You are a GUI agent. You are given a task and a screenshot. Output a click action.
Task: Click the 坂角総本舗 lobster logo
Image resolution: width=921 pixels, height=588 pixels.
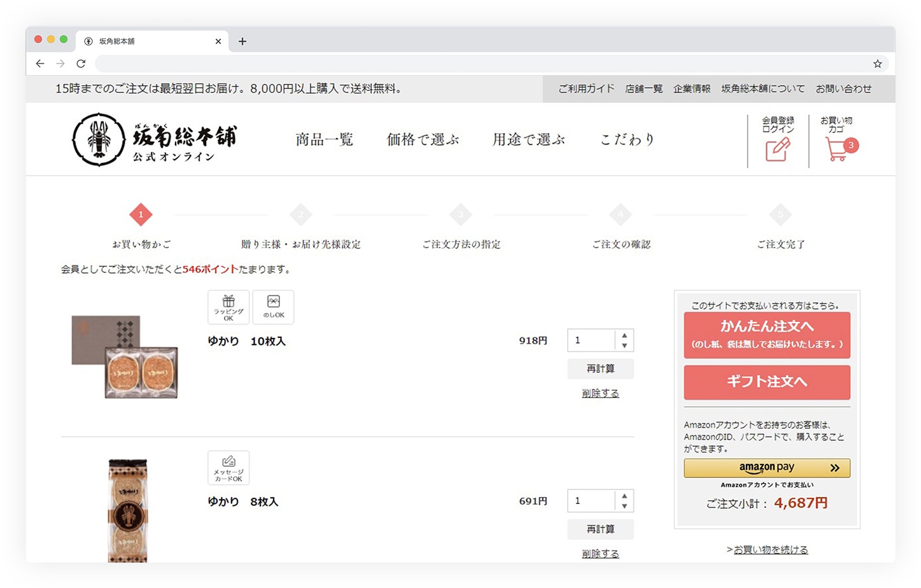click(154, 139)
